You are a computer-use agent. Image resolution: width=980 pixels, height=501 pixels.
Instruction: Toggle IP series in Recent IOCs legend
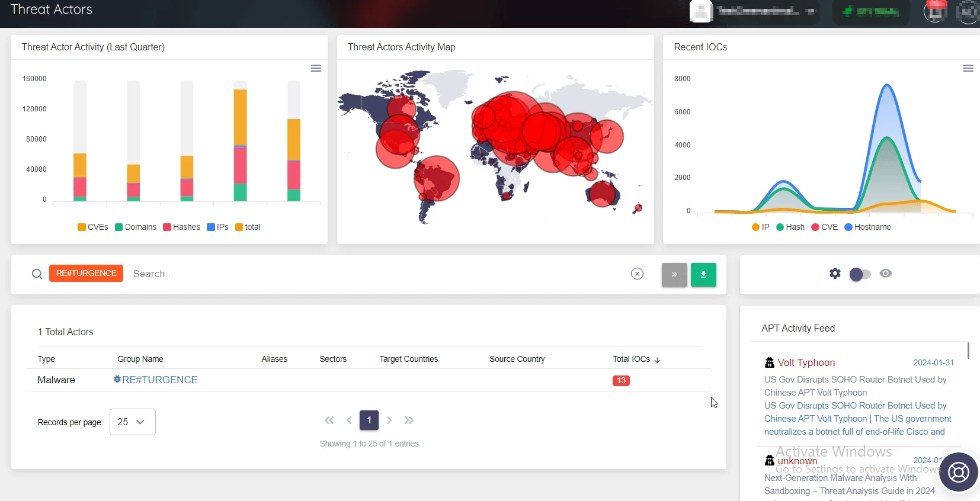pos(761,227)
